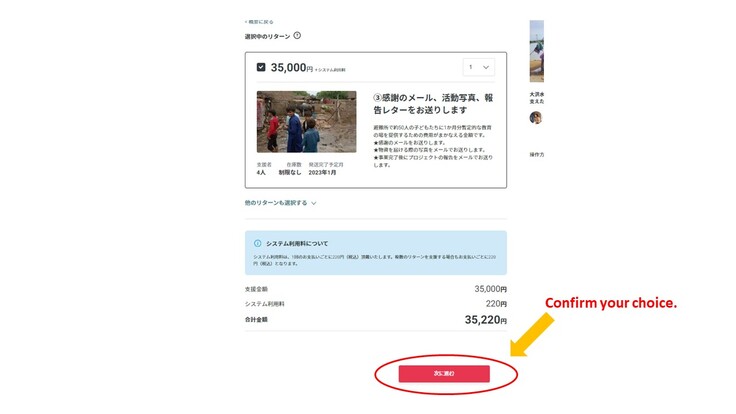Click the yellow arrow annotation
The height and width of the screenshot is (414, 736).
click(534, 333)
